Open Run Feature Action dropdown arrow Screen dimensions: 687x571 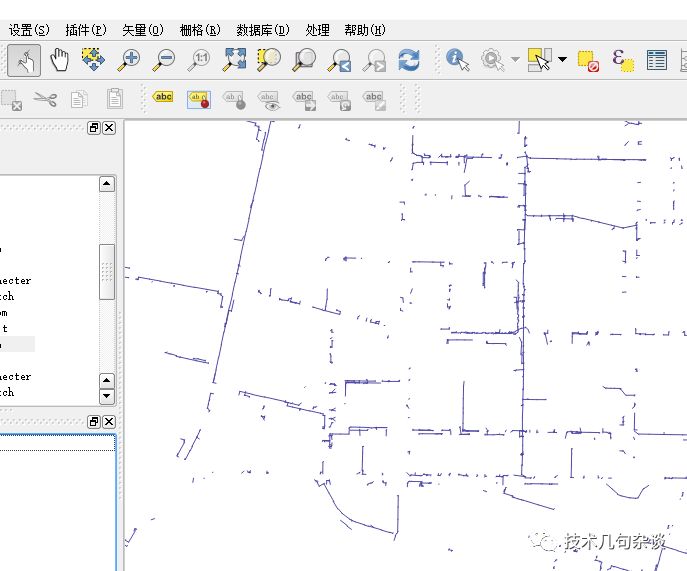pos(515,59)
